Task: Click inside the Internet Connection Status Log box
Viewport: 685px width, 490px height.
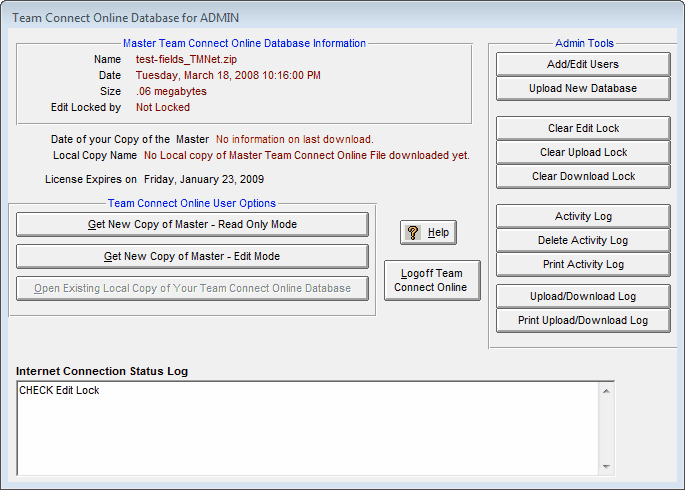Action: (x=300, y=427)
